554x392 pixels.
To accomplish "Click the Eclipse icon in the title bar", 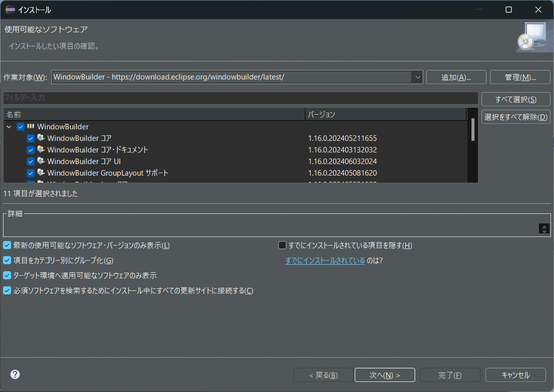I will 10,10.
